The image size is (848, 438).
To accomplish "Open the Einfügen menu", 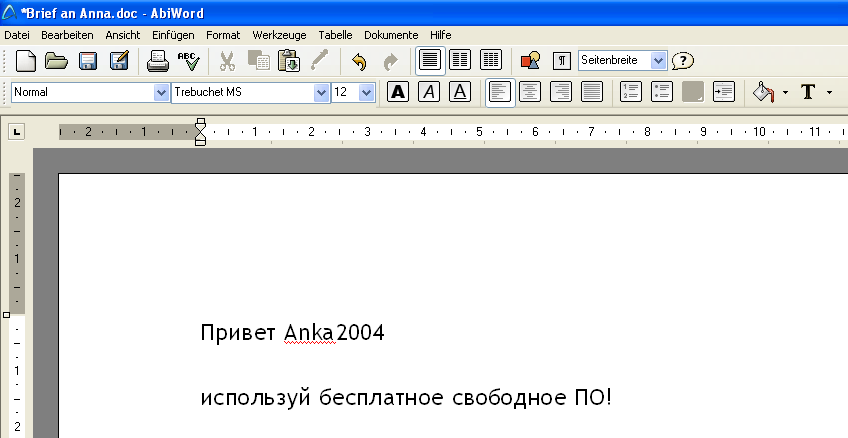I will 173,35.
